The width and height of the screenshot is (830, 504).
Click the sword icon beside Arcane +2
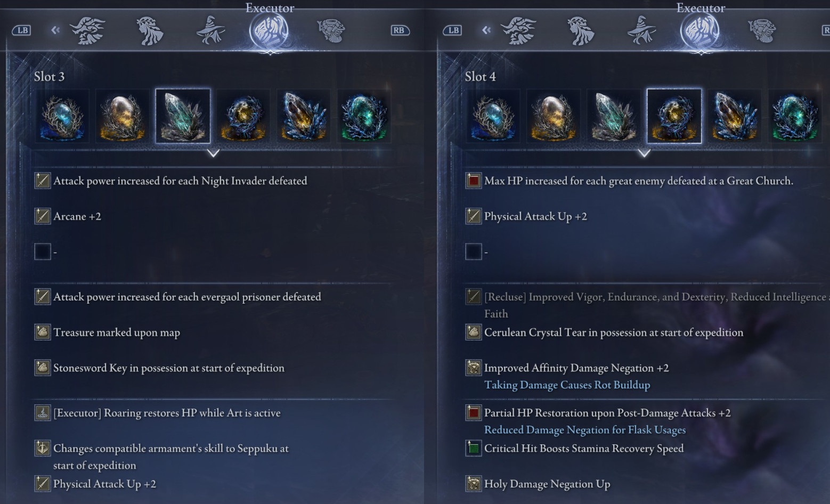tap(43, 216)
